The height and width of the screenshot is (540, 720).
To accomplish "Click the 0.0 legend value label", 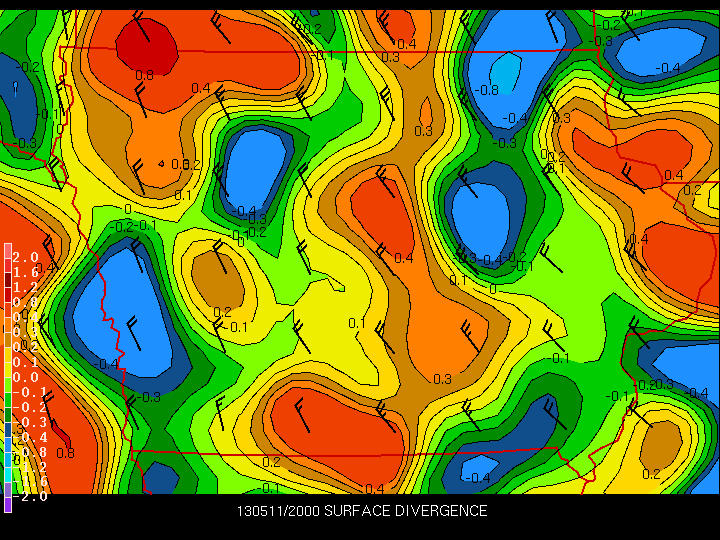I will coord(26,377).
